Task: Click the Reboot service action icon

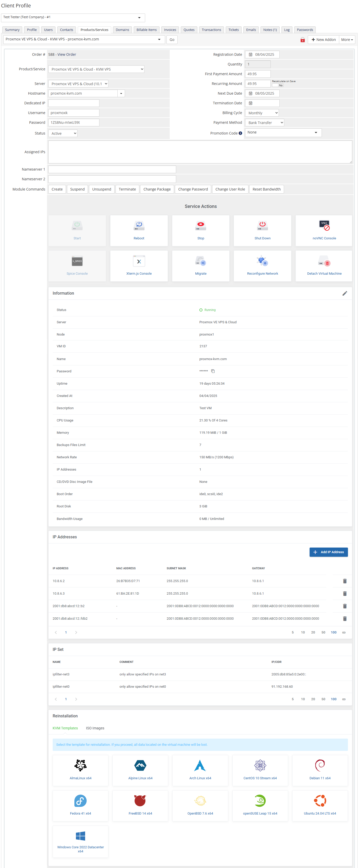Action: point(139,225)
